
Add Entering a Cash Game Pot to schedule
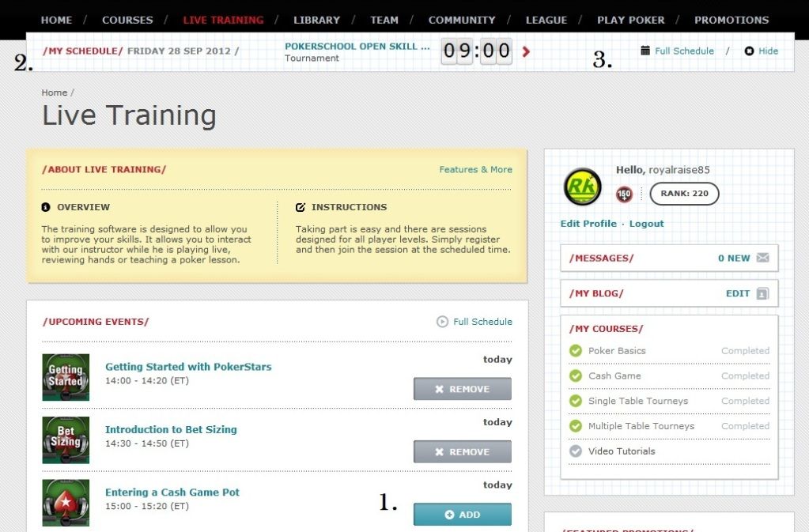click(x=463, y=515)
